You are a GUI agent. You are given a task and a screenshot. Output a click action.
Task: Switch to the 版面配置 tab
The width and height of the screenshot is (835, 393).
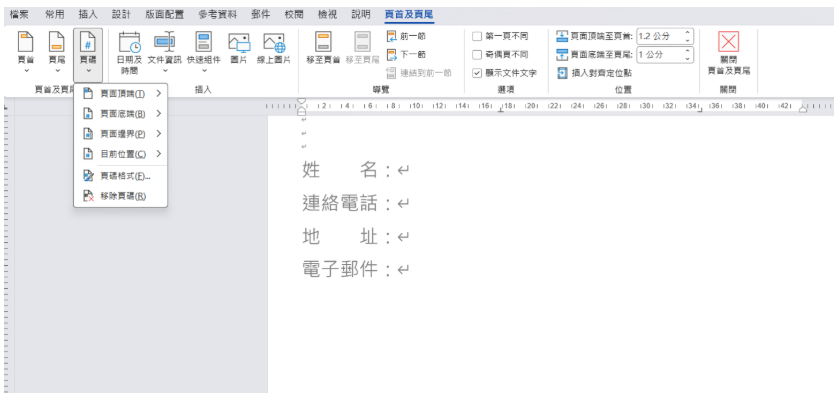pos(165,15)
